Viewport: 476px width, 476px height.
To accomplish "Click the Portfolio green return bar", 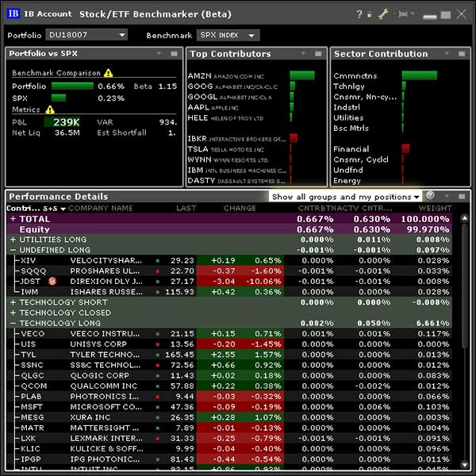I will tap(72, 86).
